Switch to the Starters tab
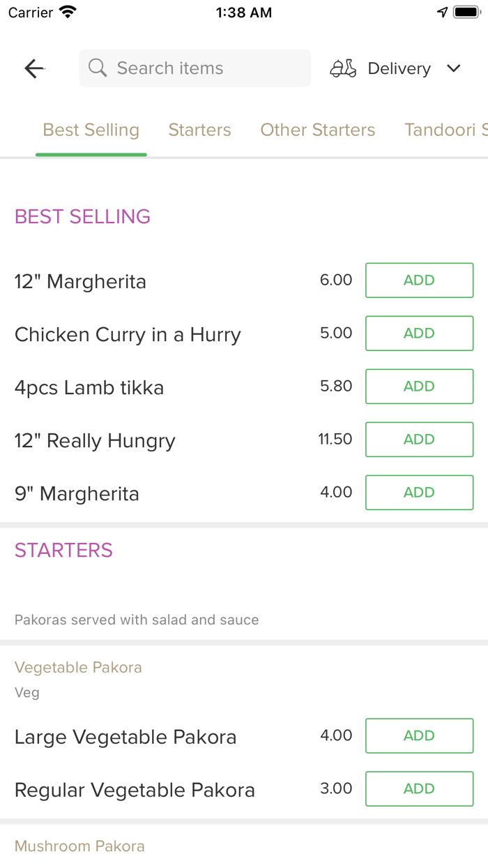This screenshot has width=488, height=868. pyautogui.click(x=199, y=130)
